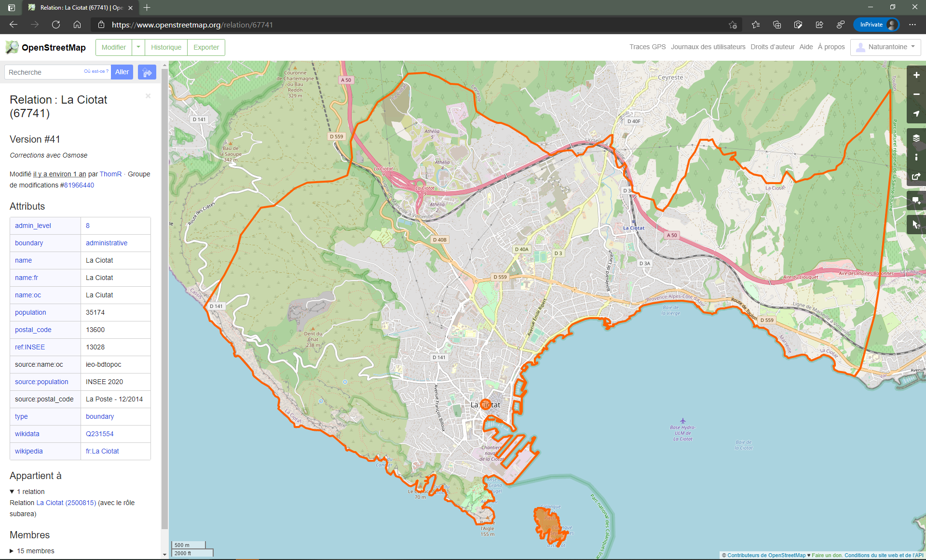Screen dimensions: 926x560
Task: Activate the query features tool
Action: (916, 225)
